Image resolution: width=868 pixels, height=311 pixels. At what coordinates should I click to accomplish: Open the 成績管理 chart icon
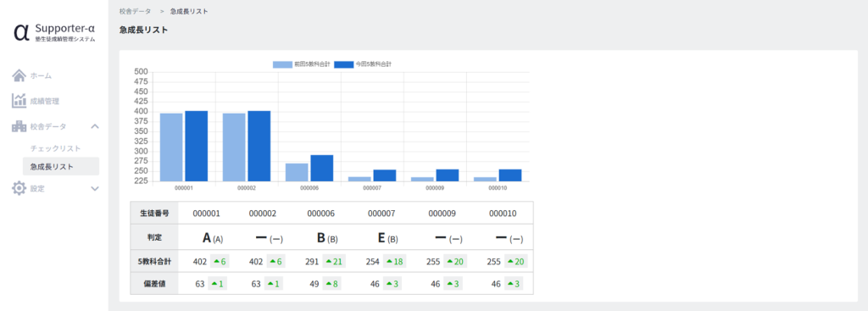tap(19, 101)
